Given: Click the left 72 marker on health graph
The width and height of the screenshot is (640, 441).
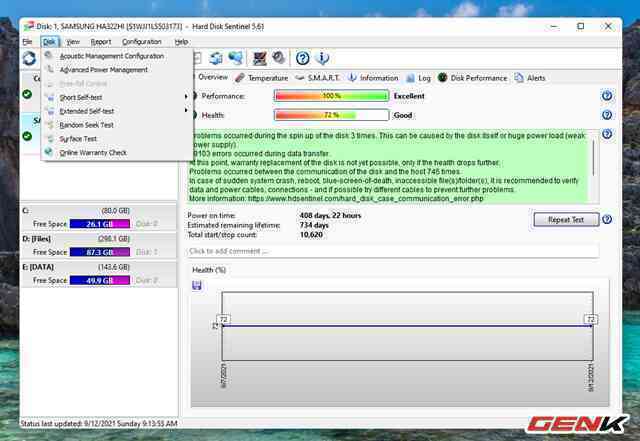Looking at the screenshot, I should click(224, 319).
